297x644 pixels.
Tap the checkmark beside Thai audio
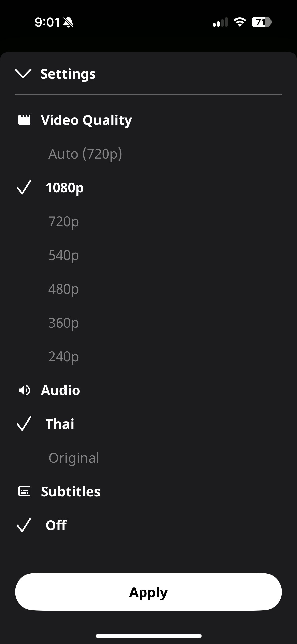pos(24,424)
